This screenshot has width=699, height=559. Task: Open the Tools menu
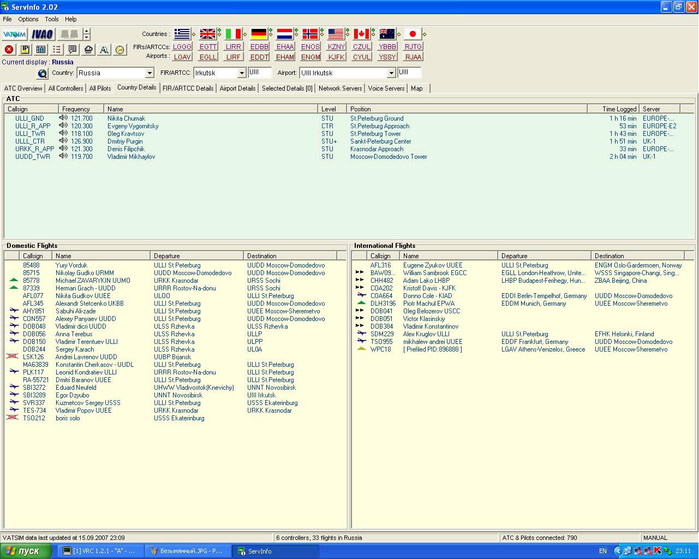click(x=52, y=19)
